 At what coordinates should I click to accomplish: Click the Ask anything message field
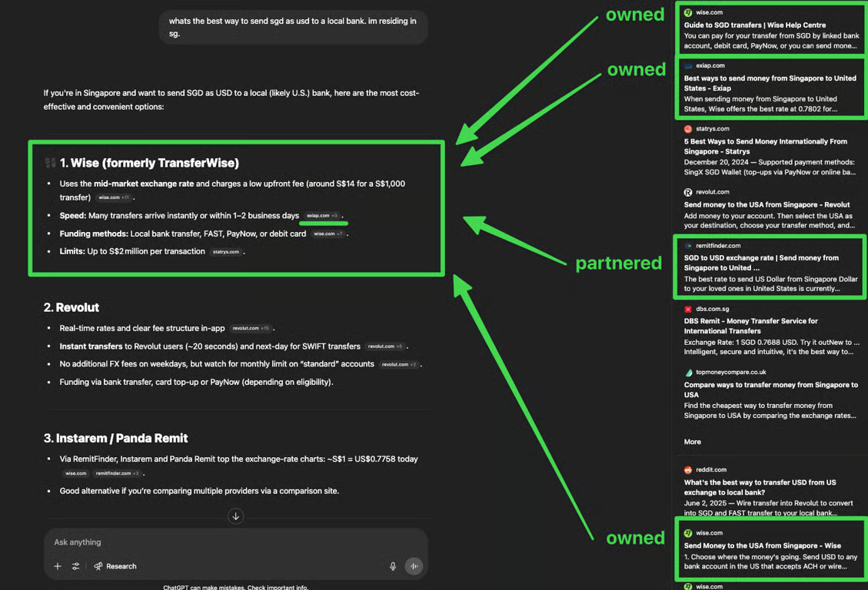tap(236, 542)
